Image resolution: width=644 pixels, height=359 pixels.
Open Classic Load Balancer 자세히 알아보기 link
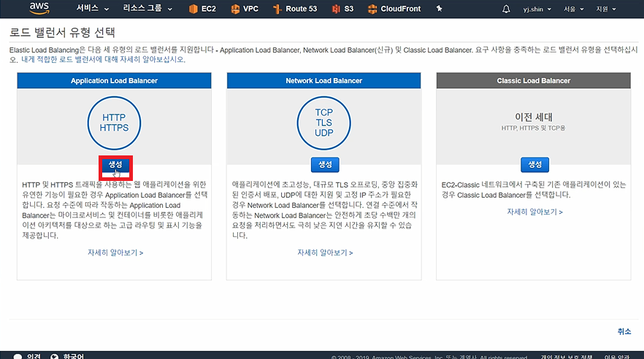[x=534, y=212]
